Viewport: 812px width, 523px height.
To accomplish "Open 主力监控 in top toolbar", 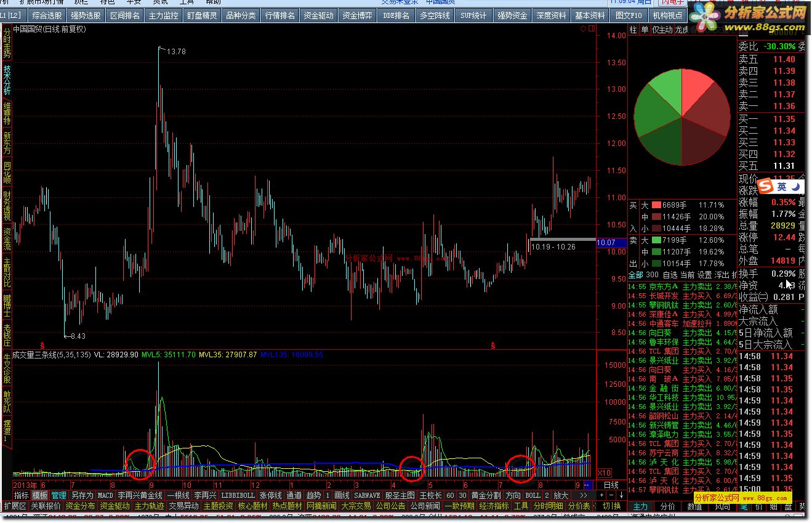I will tap(163, 15).
